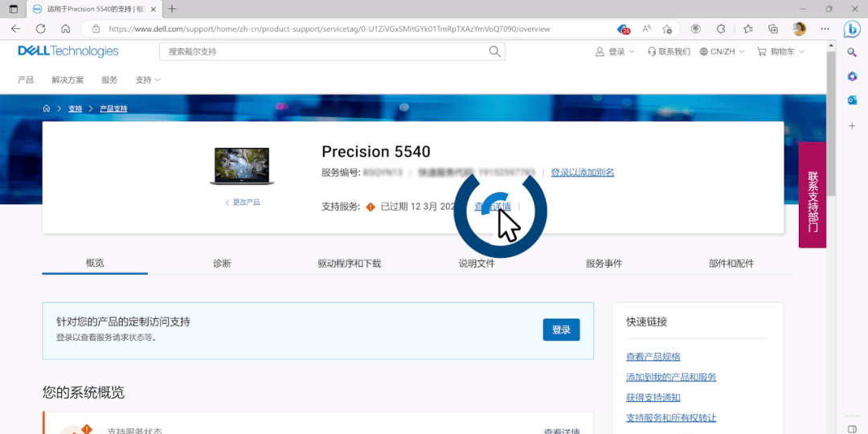Open the 支持服务和所有权转让 link
Screen dimensions: 868x434
671,417
